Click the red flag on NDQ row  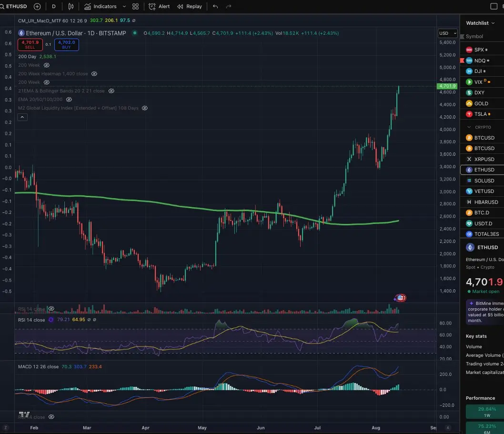[x=462, y=61]
